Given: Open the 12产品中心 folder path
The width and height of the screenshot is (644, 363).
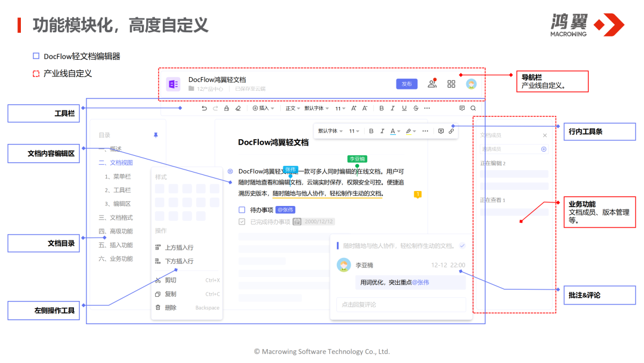Looking at the screenshot, I should click(x=206, y=89).
